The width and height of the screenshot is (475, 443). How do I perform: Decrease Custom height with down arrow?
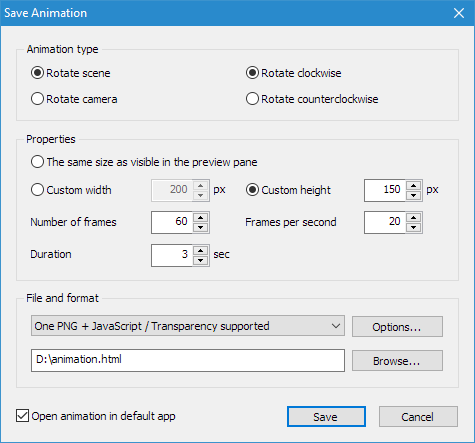414,195
